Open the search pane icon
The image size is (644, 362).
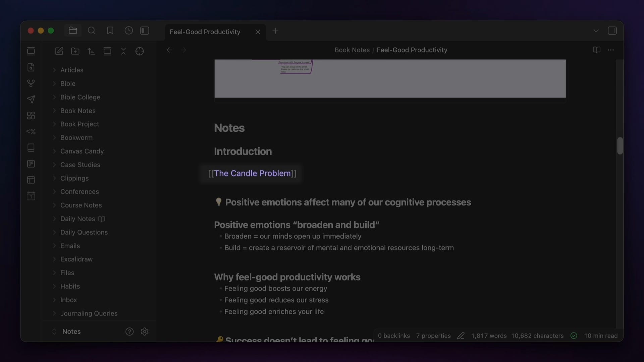[92, 31]
